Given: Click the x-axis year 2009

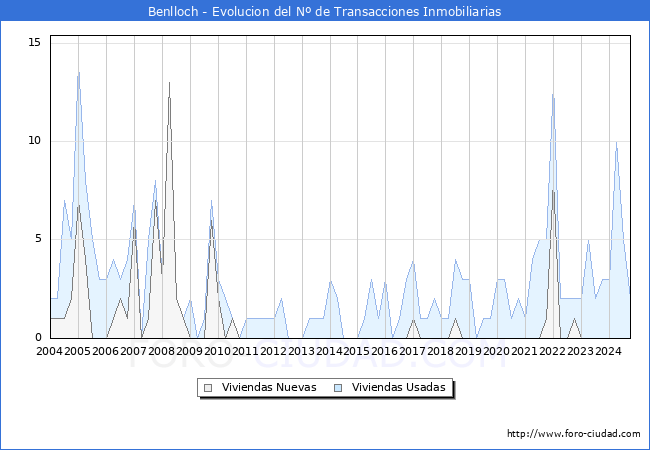Looking at the screenshot, I should (189, 351).
